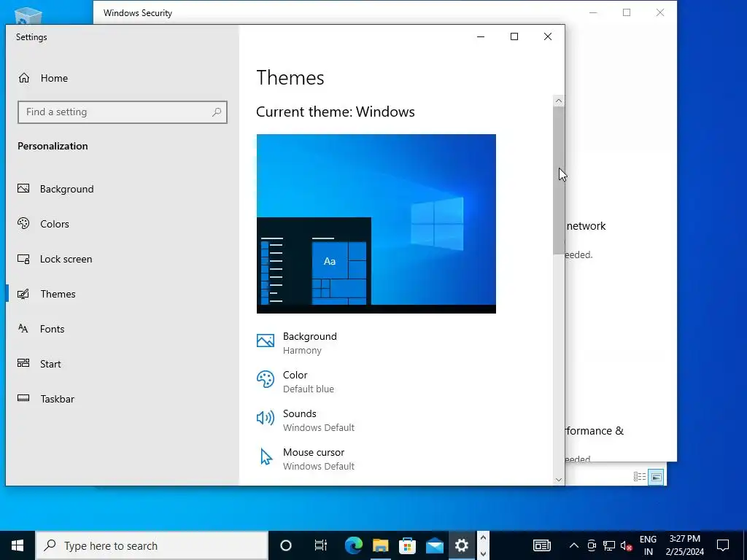Click the Meet Now tray icon

click(592, 545)
